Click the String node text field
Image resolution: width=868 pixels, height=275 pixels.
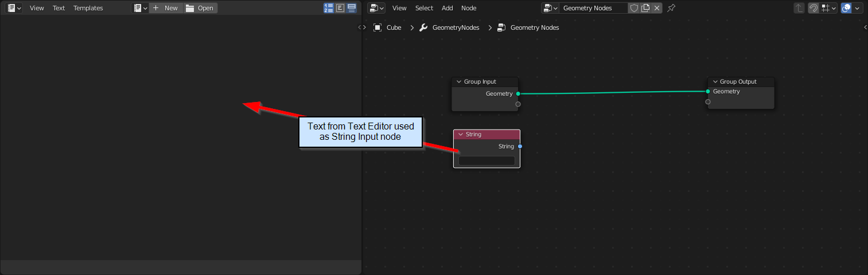coord(486,161)
